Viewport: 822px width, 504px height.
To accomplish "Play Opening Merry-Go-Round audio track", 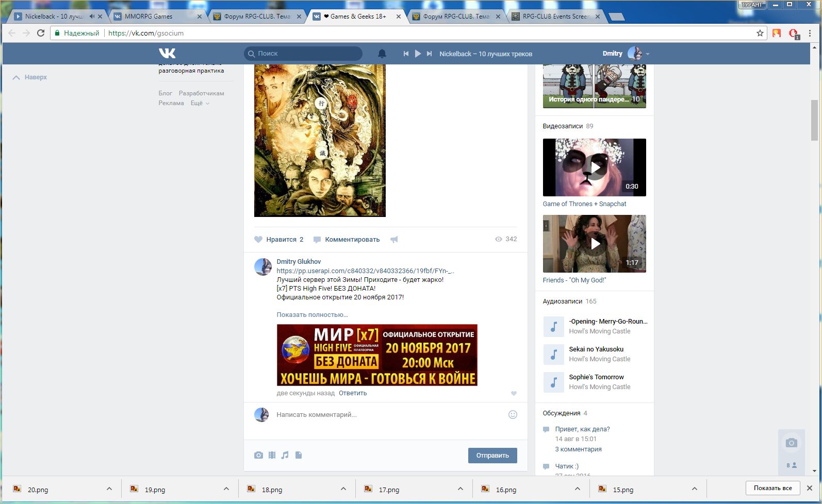I will pyautogui.click(x=554, y=327).
